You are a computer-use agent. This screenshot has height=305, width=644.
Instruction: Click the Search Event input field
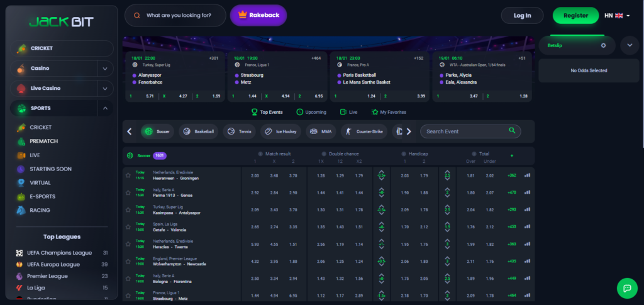pyautogui.click(x=464, y=131)
